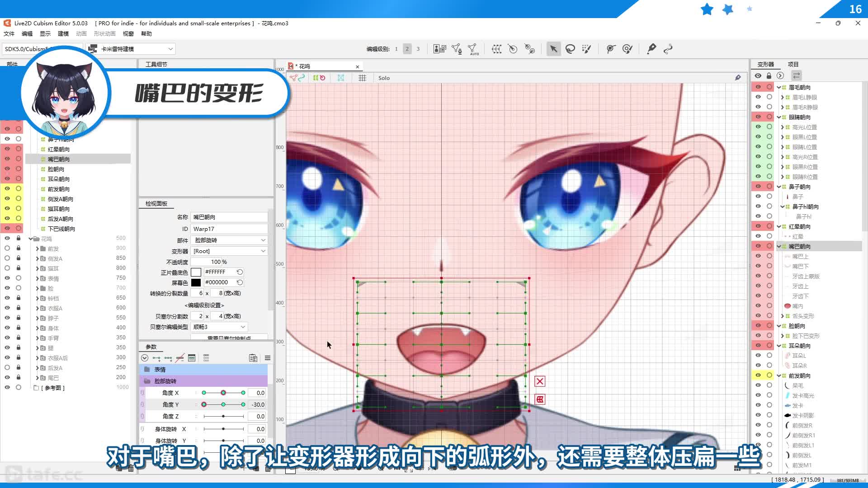Screen dimensions: 868x488
Task: Click the AUTO mesh generator icon
Action: pyautogui.click(x=473, y=49)
